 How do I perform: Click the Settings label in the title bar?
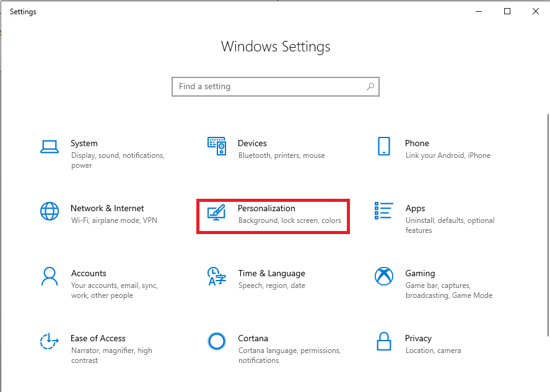pyautogui.click(x=23, y=11)
